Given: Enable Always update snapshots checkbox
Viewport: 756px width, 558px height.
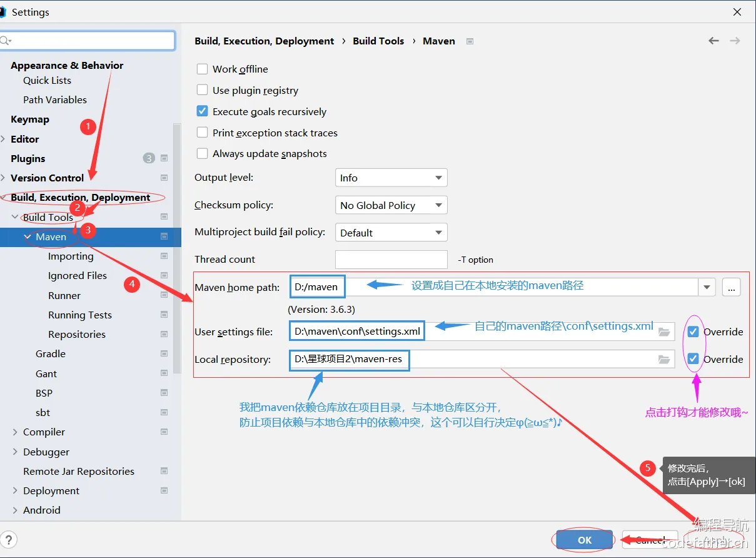Looking at the screenshot, I should (202, 153).
